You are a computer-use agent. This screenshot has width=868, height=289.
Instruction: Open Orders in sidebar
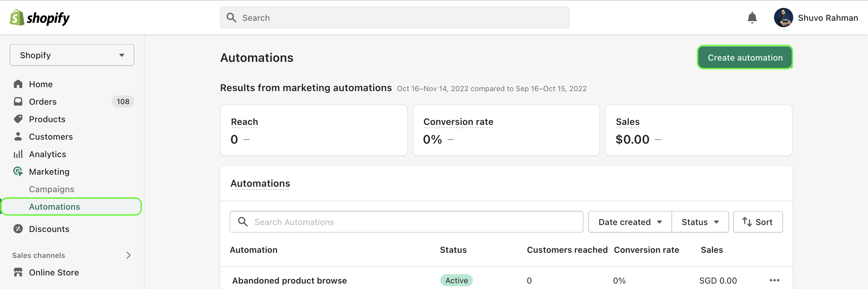(43, 101)
